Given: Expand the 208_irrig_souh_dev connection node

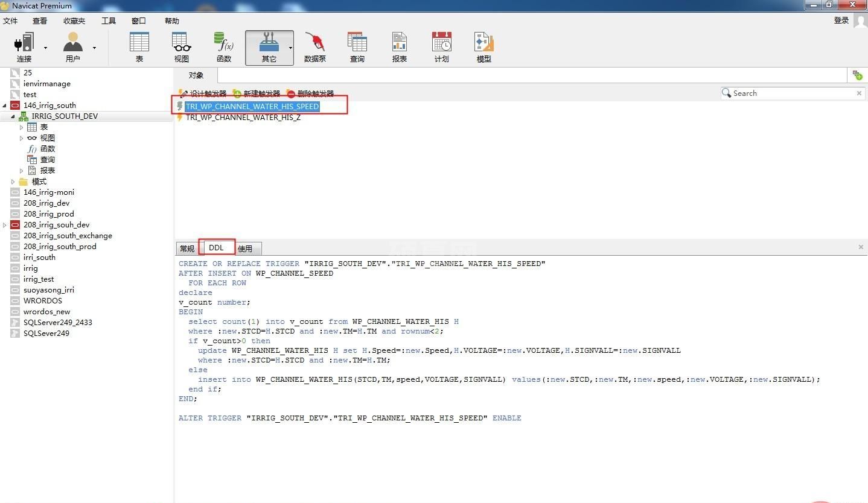Looking at the screenshot, I should point(5,225).
